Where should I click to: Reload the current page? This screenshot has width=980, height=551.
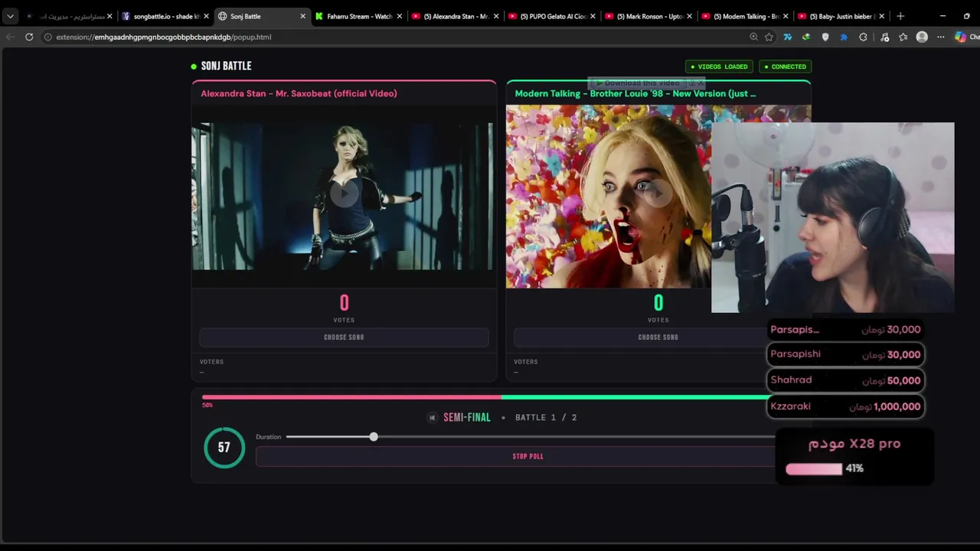(x=29, y=37)
